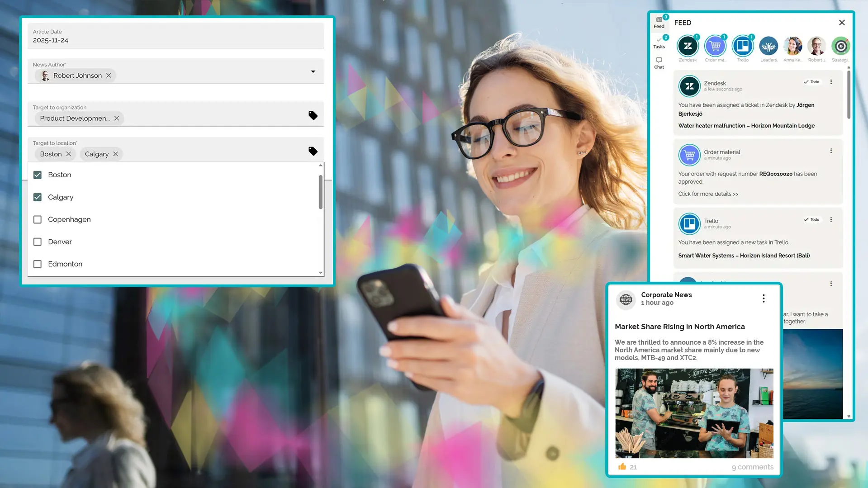Enable the Edmonton location checkbox
This screenshot has width=868, height=488.
coord(38,264)
